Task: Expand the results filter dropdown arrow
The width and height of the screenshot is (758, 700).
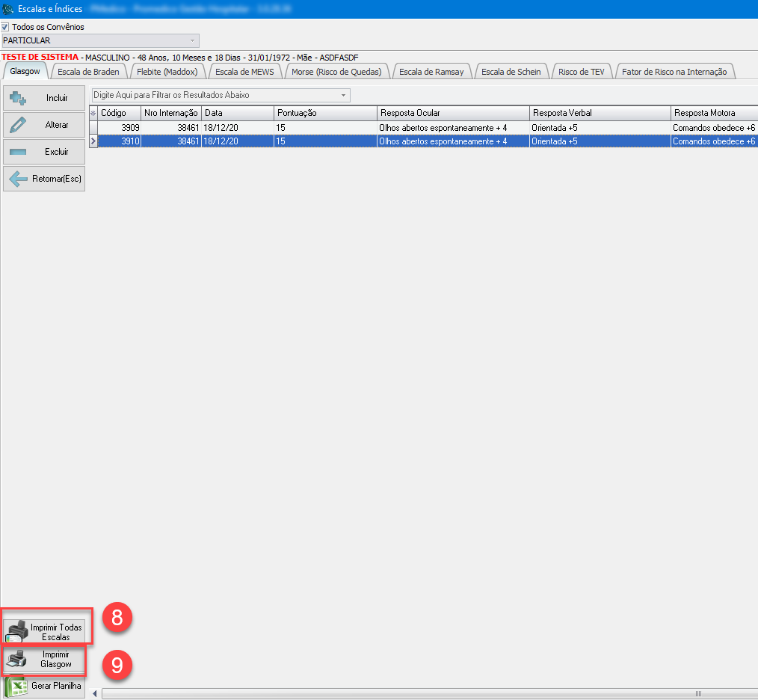Action: (x=344, y=96)
